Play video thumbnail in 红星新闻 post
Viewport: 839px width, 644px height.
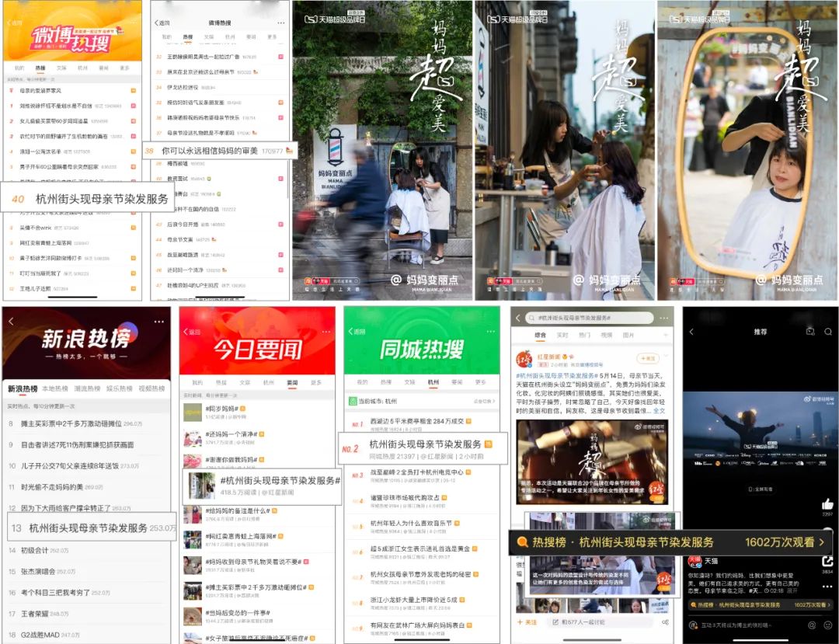click(591, 461)
